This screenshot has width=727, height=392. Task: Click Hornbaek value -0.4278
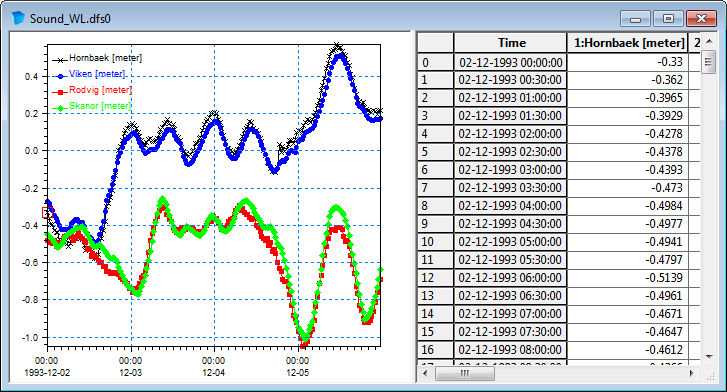(x=628, y=134)
